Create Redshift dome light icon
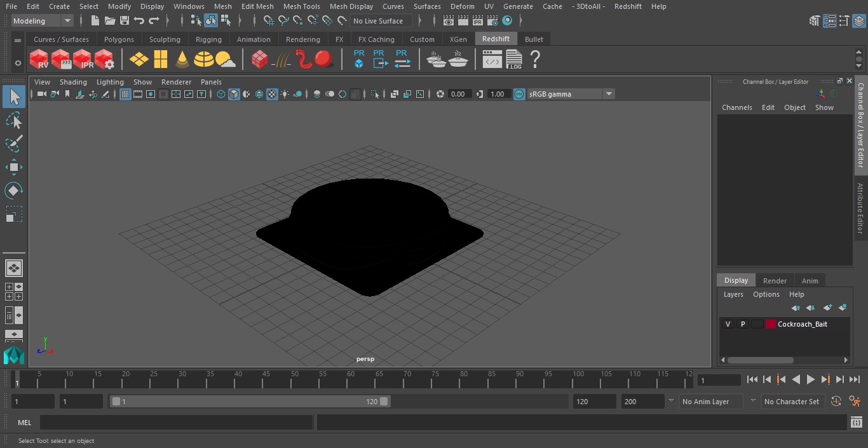This screenshot has height=448, width=868. tap(204, 60)
